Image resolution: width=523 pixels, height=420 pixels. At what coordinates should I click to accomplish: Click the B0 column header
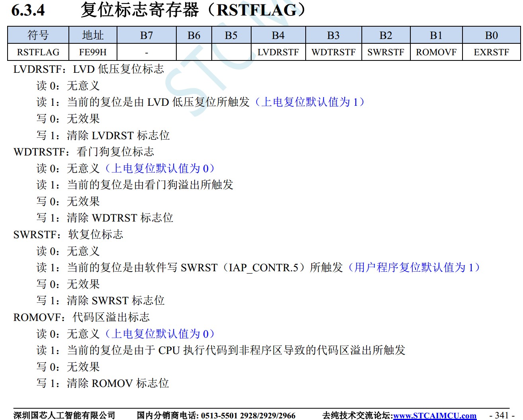(492, 35)
